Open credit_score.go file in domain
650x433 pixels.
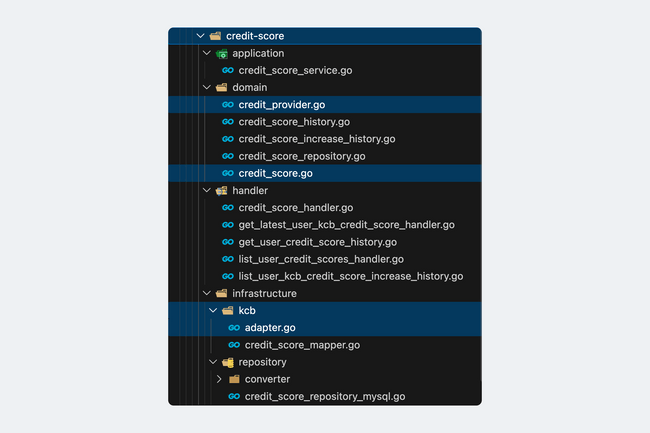point(276,173)
